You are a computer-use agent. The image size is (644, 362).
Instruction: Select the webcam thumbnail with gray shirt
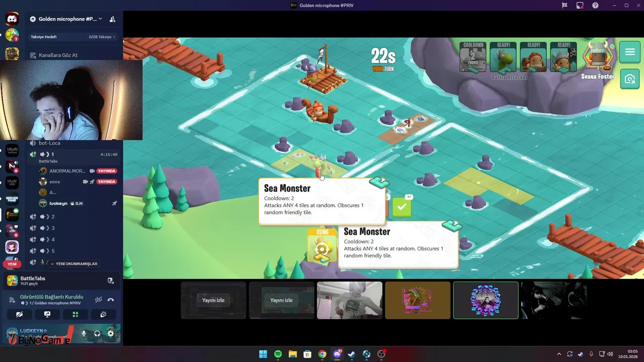[x=350, y=300]
